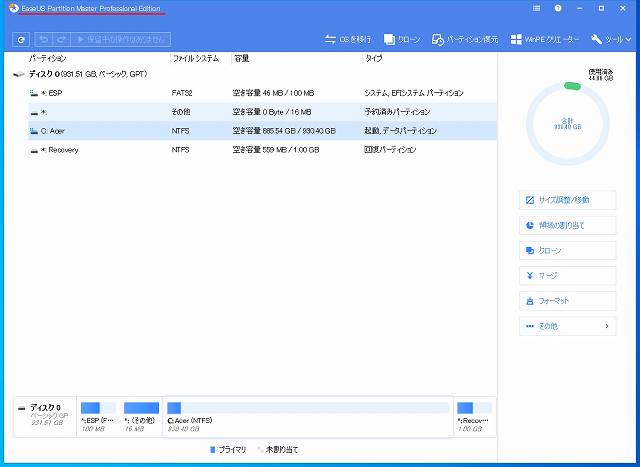Screen dimensions: 640x467
Task: Click the used space donut chart
Action: point(567,124)
